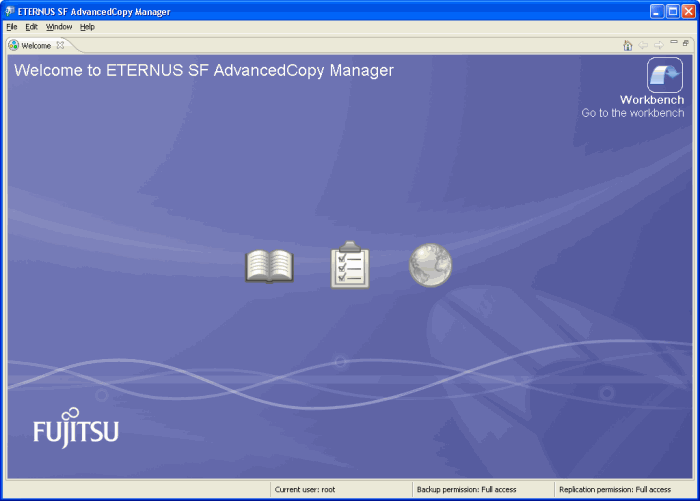This screenshot has height=501, width=700.
Task: Open the Edit menu
Action: pyautogui.click(x=31, y=27)
